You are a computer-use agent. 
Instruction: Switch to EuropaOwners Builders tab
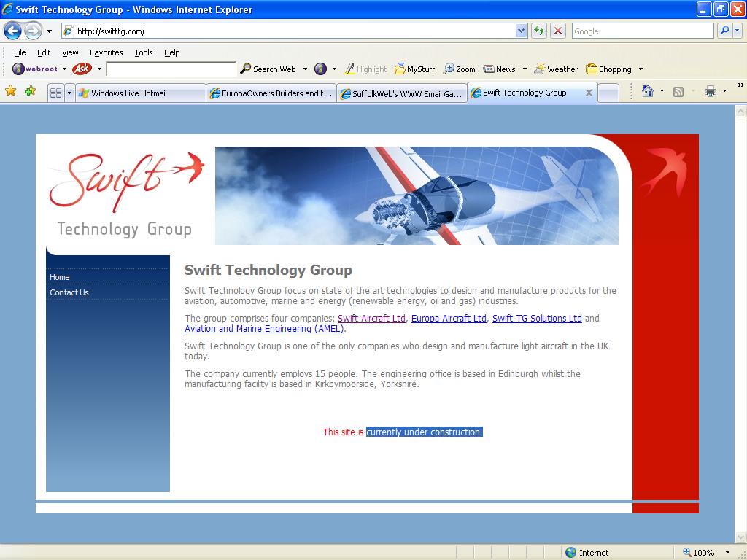pyautogui.click(x=271, y=93)
